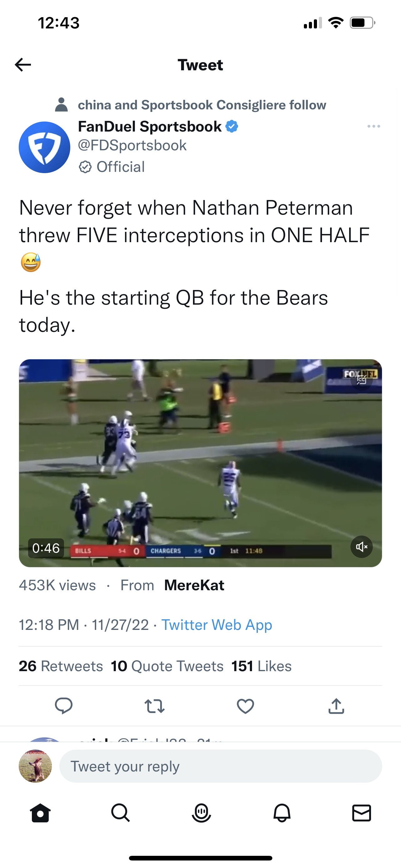View notifications bell tab
401x868 pixels.
pyautogui.click(x=282, y=813)
